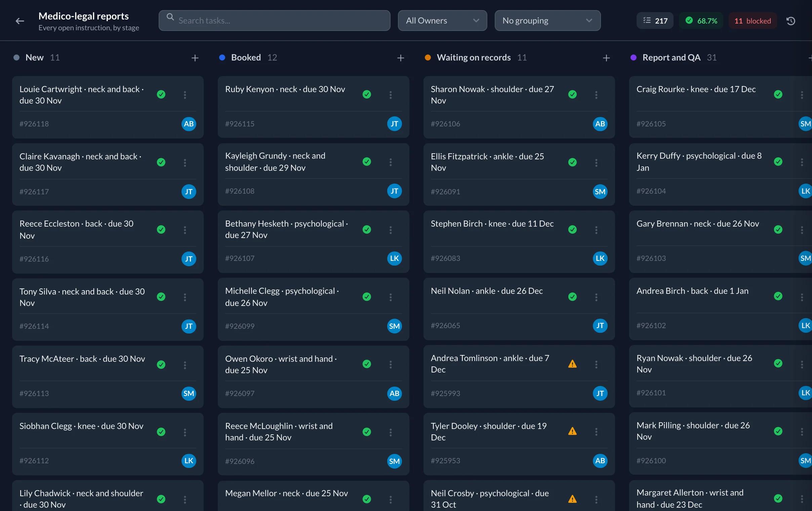Focus the Search tasks field
Image resolution: width=812 pixels, height=511 pixels.
pos(275,21)
